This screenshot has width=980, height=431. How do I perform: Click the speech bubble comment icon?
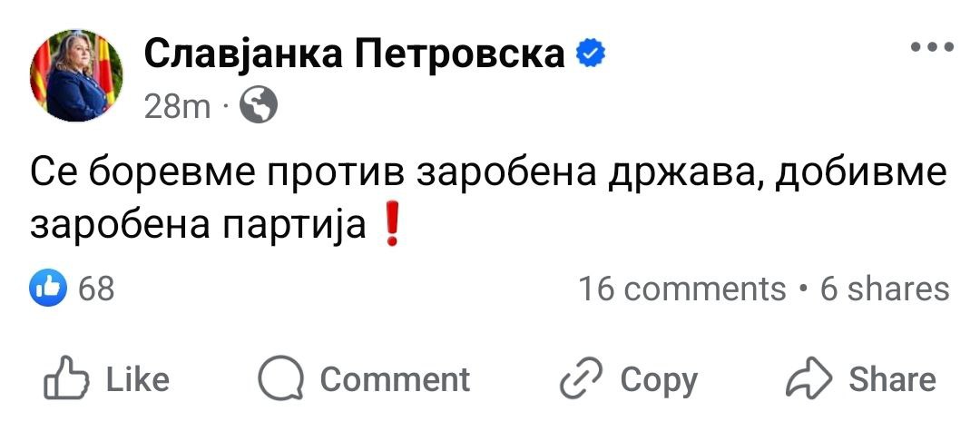279,379
